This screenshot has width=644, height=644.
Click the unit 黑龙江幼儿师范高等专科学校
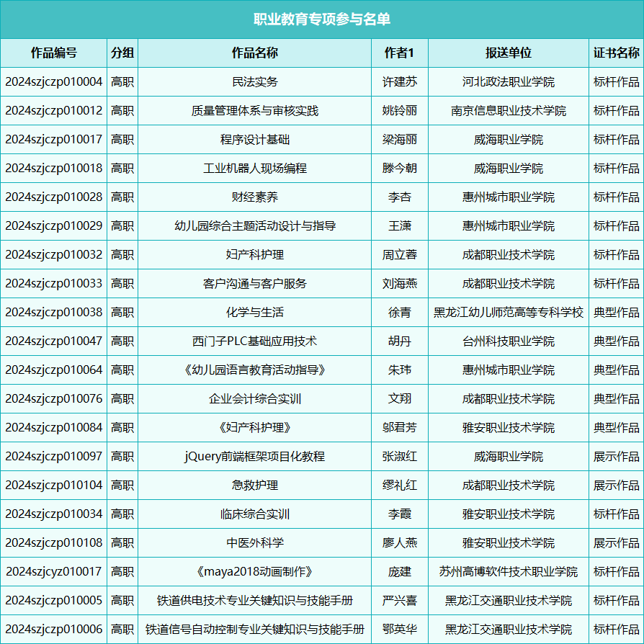click(x=509, y=312)
